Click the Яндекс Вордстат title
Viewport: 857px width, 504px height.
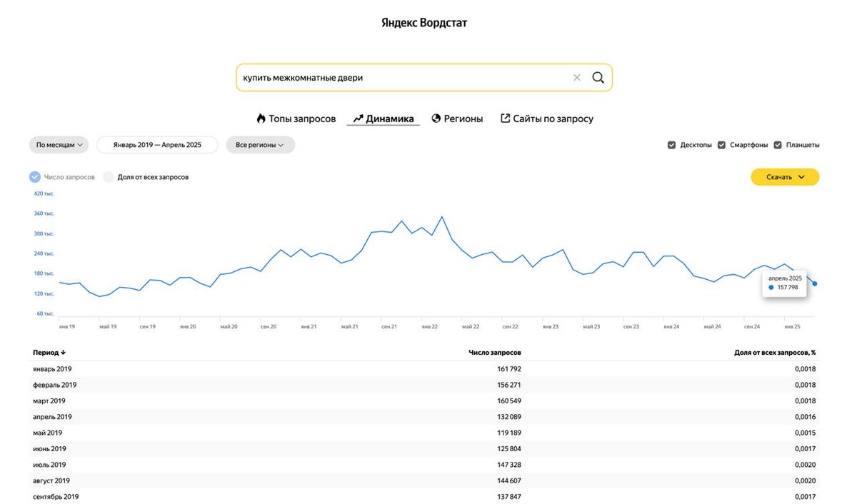[424, 23]
